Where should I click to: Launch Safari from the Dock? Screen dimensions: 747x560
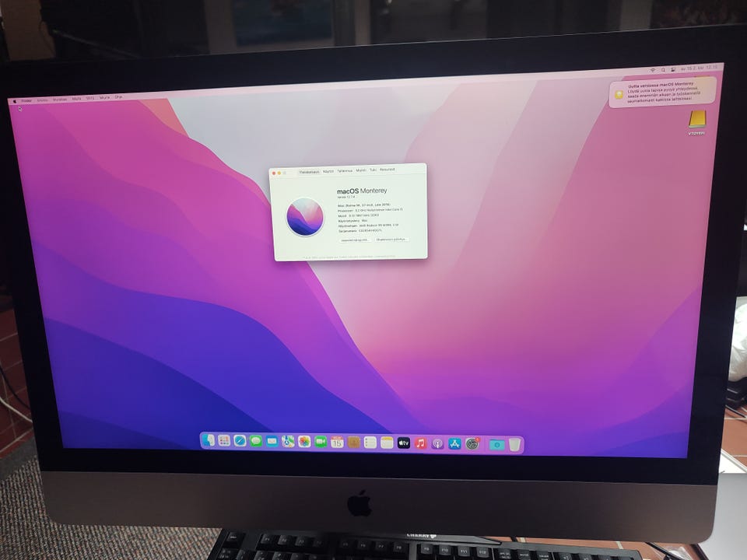tap(240, 440)
